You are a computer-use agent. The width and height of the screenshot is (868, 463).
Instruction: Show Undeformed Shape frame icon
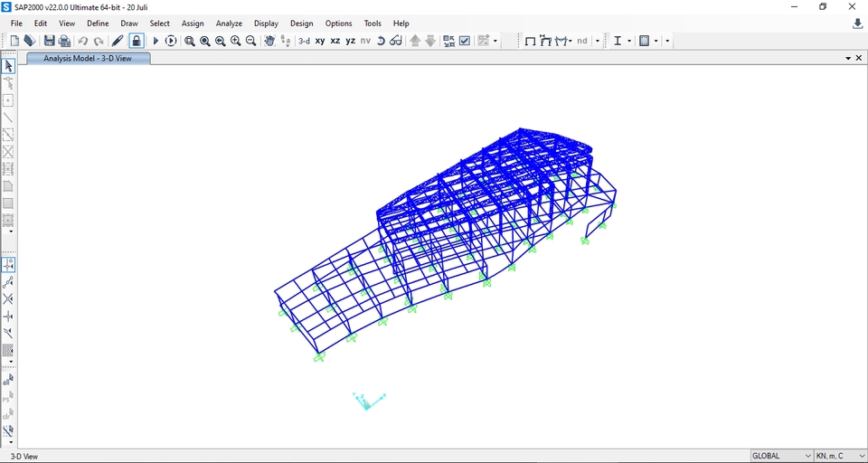pyautogui.click(x=530, y=41)
